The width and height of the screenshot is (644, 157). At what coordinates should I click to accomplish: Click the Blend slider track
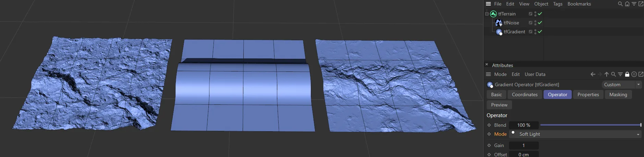(x=591, y=125)
